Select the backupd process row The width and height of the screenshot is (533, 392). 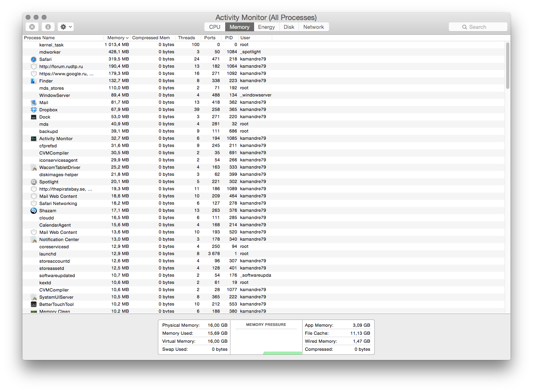click(x=264, y=131)
